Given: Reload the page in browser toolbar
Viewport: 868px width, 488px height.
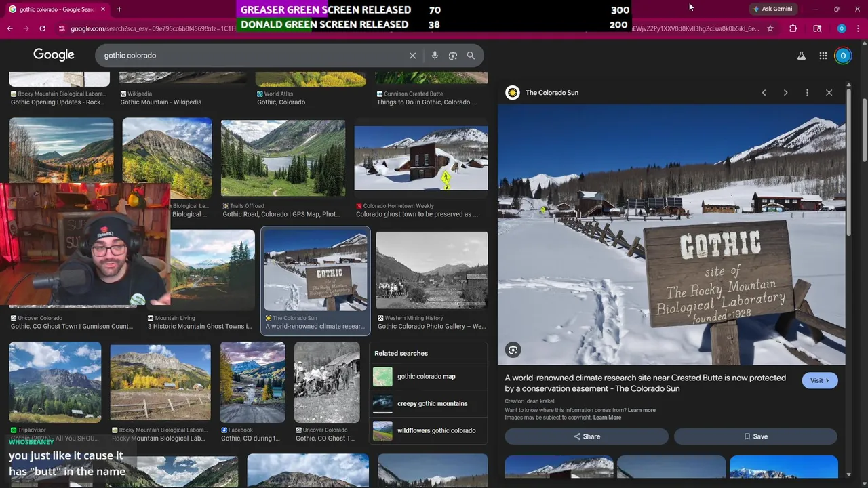Looking at the screenshot, I should coord(42,28).
